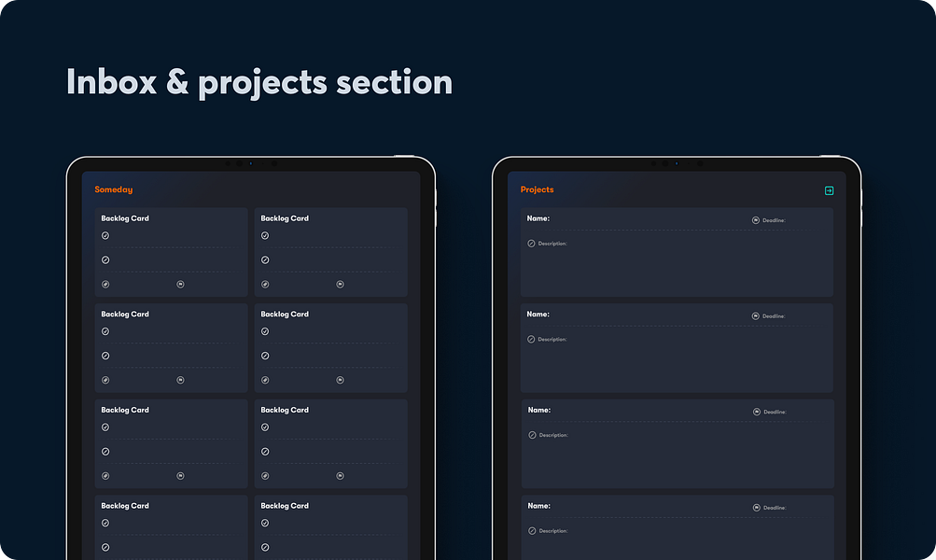Screen dimensions: 936x560
Task: Click checkmark icon in bottom-right Backlog Card
Action: pyautogui.click(x=265, y=523)
